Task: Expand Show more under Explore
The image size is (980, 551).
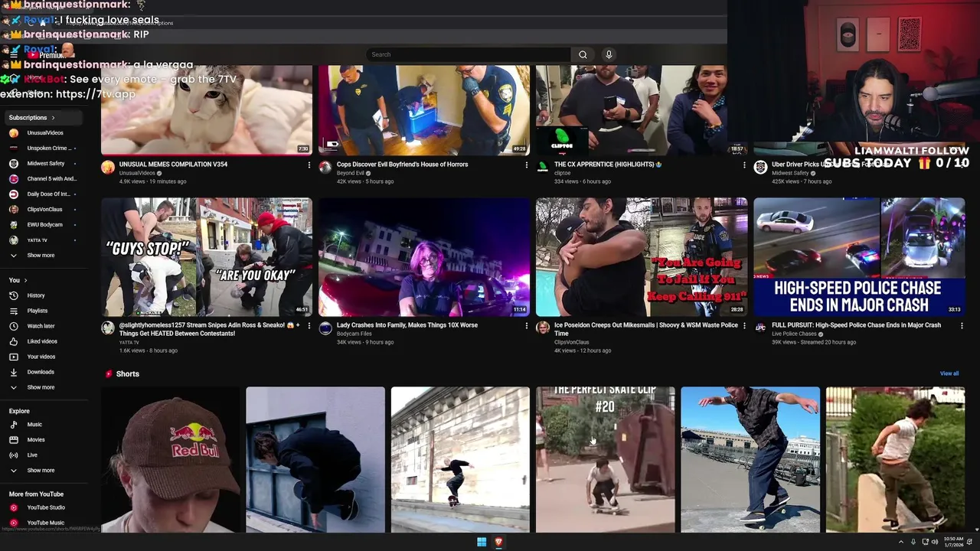Action: [41, 471]
